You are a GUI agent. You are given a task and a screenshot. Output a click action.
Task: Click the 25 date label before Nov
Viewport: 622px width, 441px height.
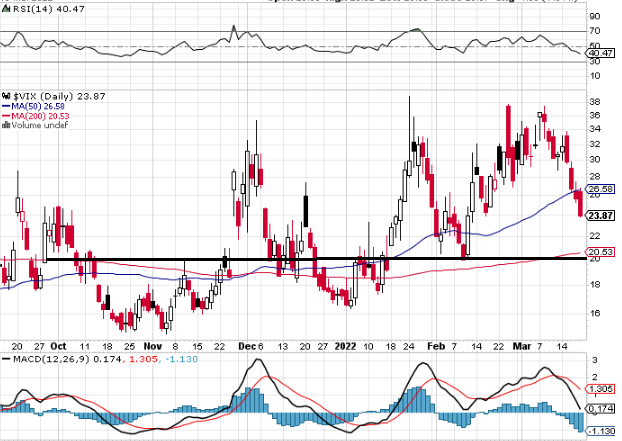click(129, 347)
